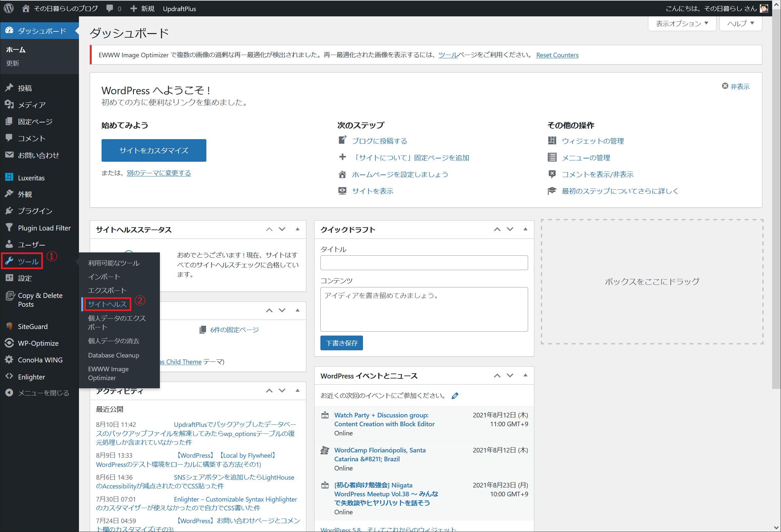This screenshot has height=532, width=781.
Task: Click the 6件の固定ページ link
Action: point(235,330)
